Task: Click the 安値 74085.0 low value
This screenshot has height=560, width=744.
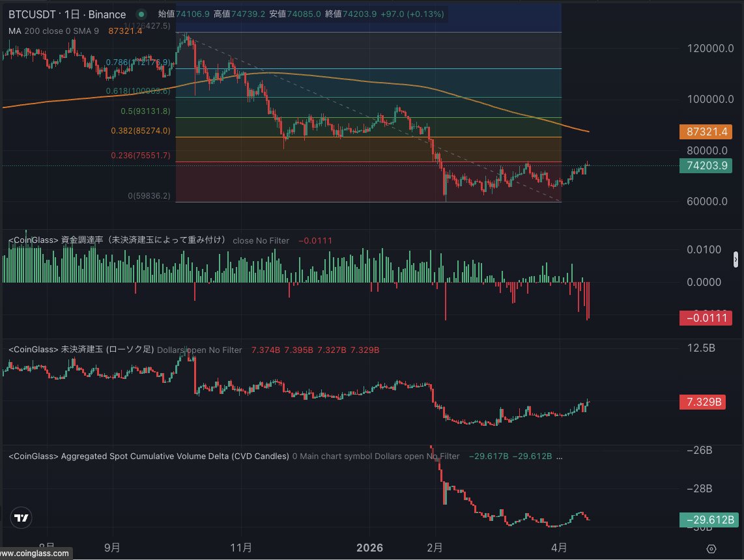Action: pos(295,14)
